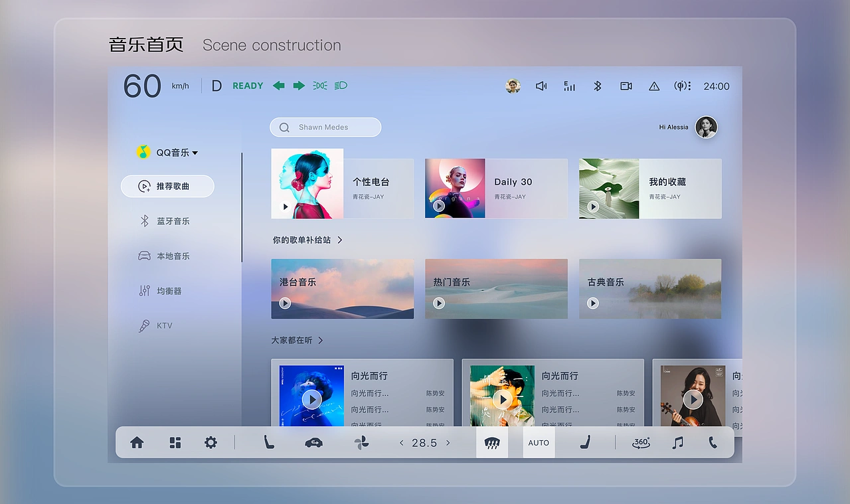The width and height of the screenshot is (850, 504).
Task: Click 向光而行 title beside green album
Action: pyautogui.click(x=560, y=376)
